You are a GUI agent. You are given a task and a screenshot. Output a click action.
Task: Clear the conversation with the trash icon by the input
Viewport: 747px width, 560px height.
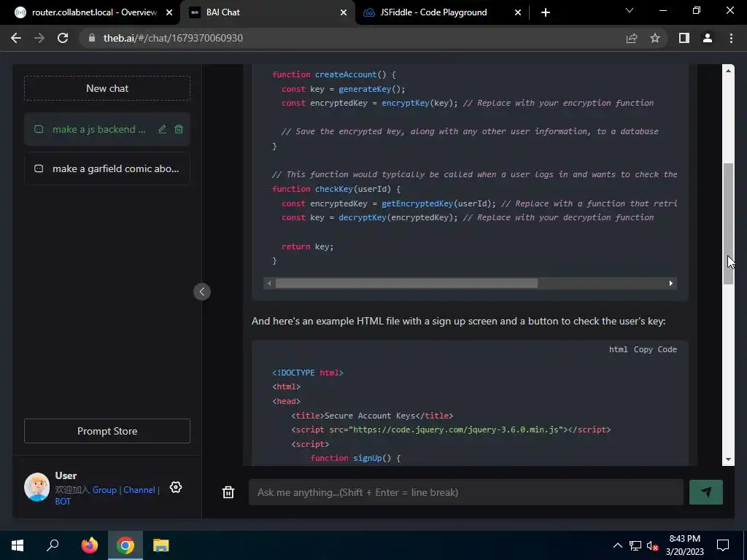click(228, 492)
